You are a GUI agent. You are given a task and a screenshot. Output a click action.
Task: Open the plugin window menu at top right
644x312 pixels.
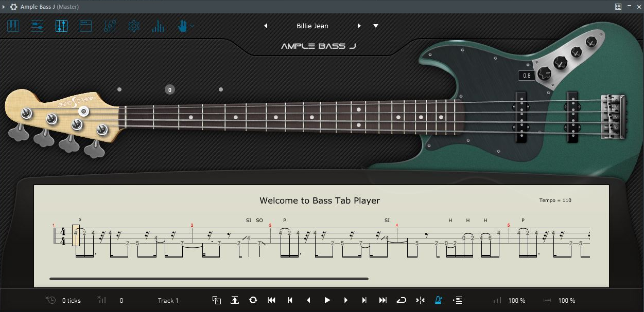pos(618,7)
